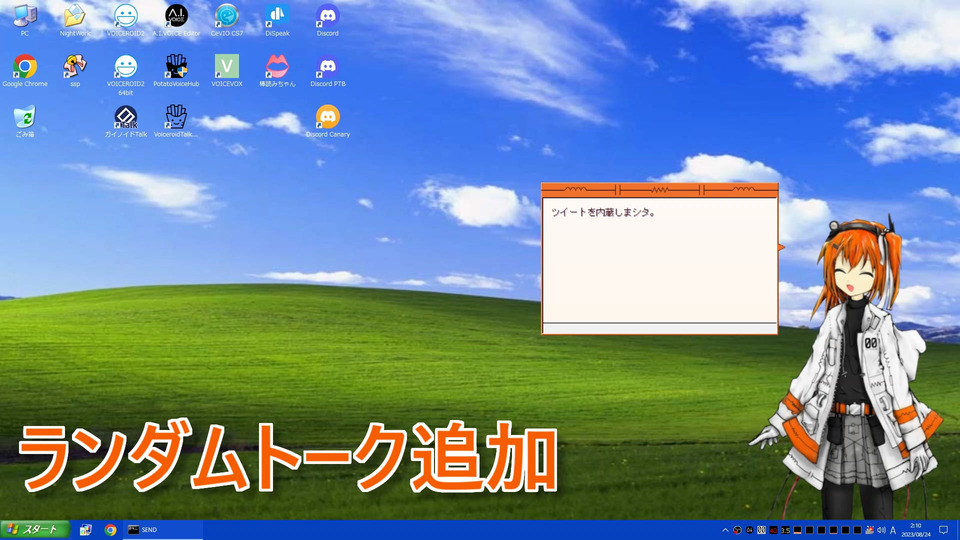This screenshot has height=540, width=960.
Task: Click the balloon's bottom input bar
Action: tap(659, 329)
